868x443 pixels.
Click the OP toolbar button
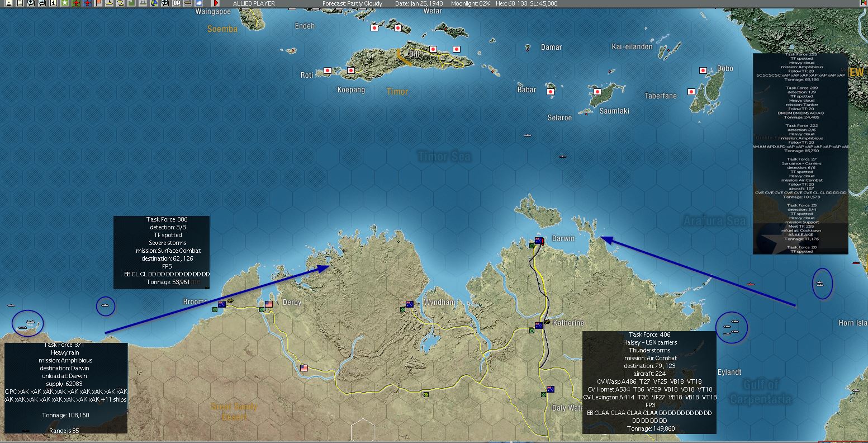point(177,3)
